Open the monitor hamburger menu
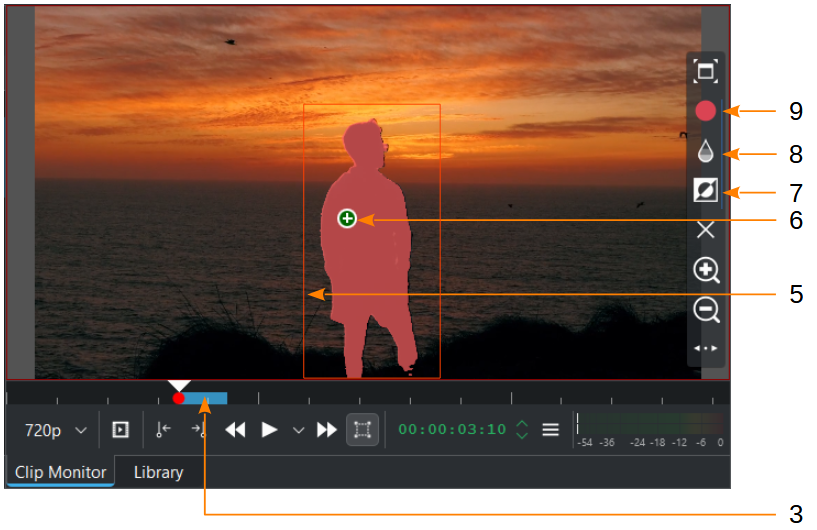 (550, 430)
